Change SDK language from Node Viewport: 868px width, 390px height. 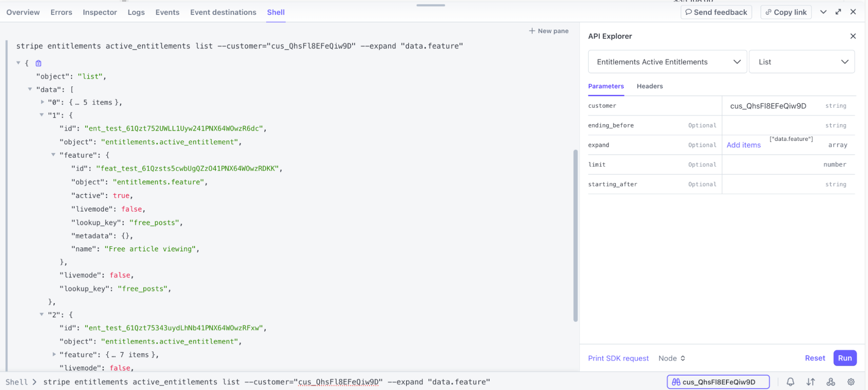(671, 358)
